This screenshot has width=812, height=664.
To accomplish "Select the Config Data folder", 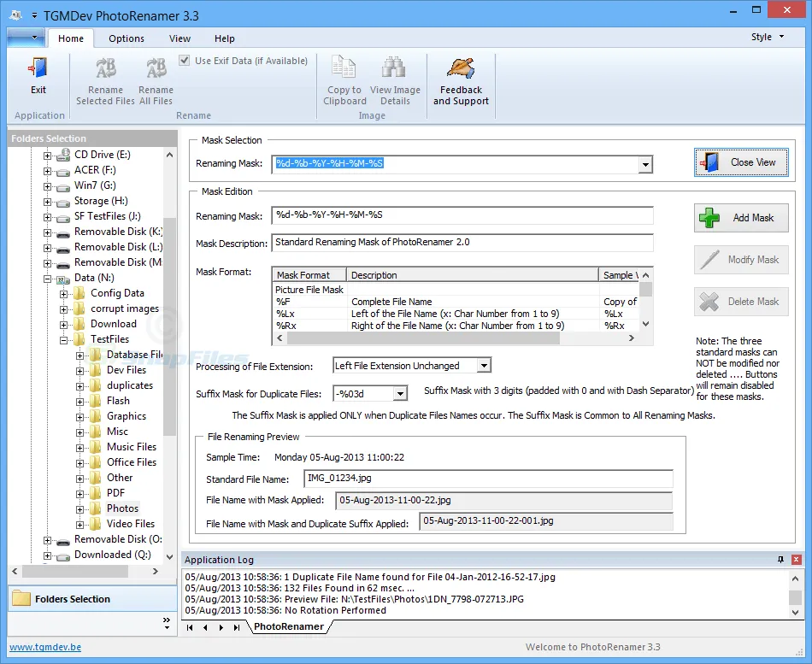I will pos(117,292).
